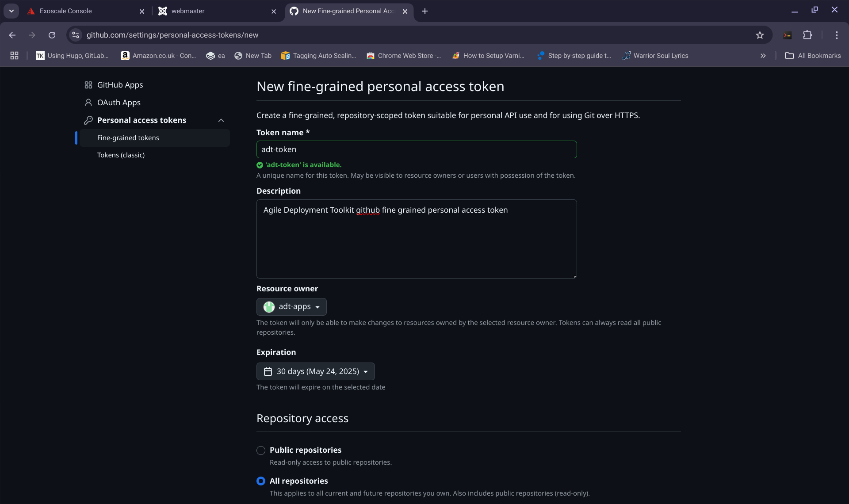The height and width of the screenshot is (504, 849).
Task: Open the Chrome three-dot menu
Action: pyautogui.click(x=837, y=35)
